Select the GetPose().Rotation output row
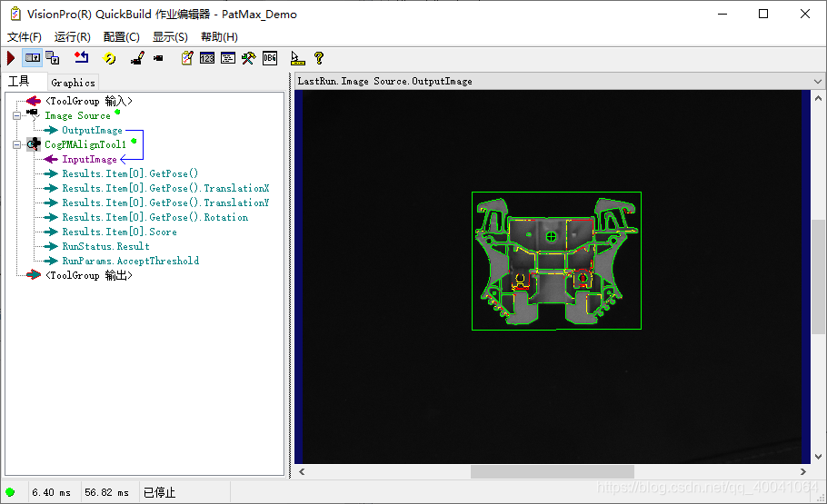Image resolution: width=827 pixels, height=504 pixels. point(155,217)
